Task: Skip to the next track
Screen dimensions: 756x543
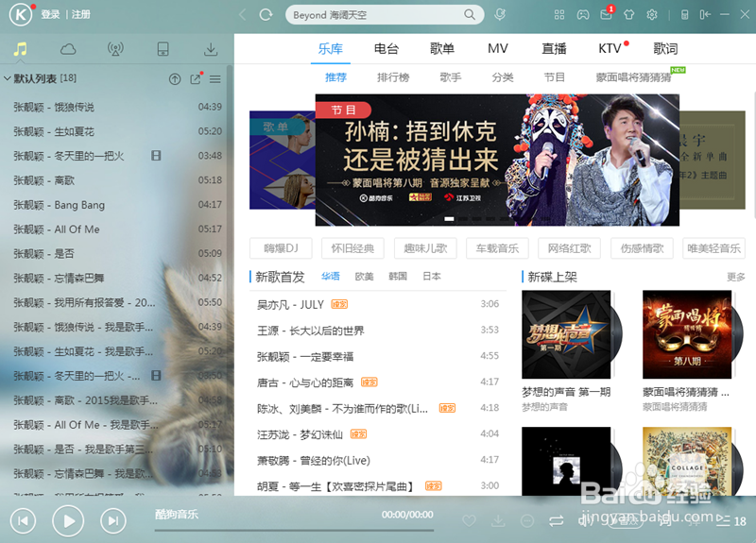Action: pos(113,521)
